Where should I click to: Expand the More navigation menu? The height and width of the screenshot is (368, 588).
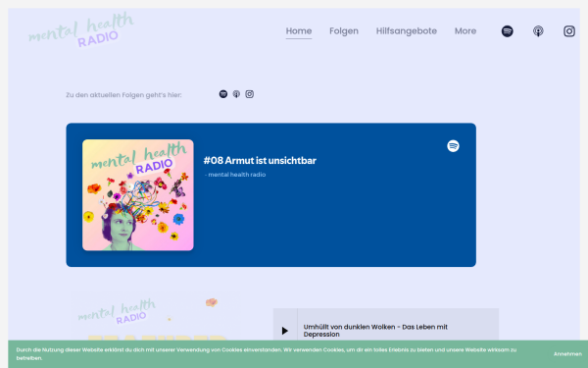tap(465, 31)
